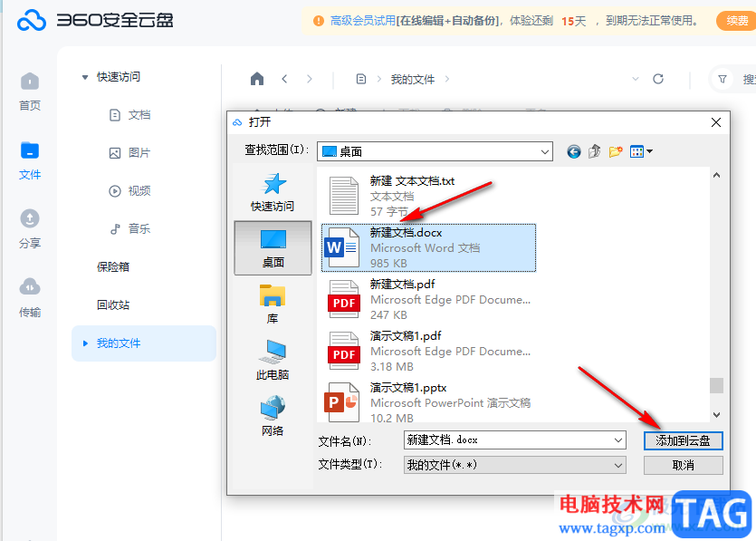Open the 文件名 dropdown arrow
756x541 pixels.
coord(618,440)
